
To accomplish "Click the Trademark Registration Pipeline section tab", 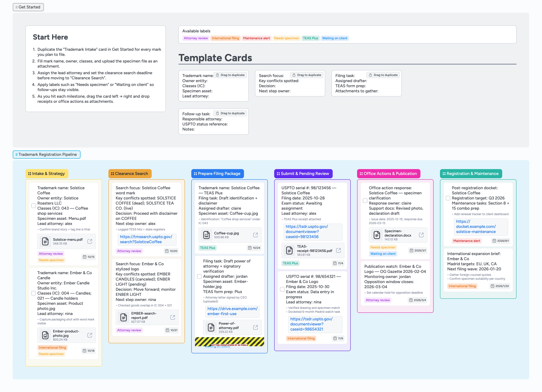I will pos(47,154).
